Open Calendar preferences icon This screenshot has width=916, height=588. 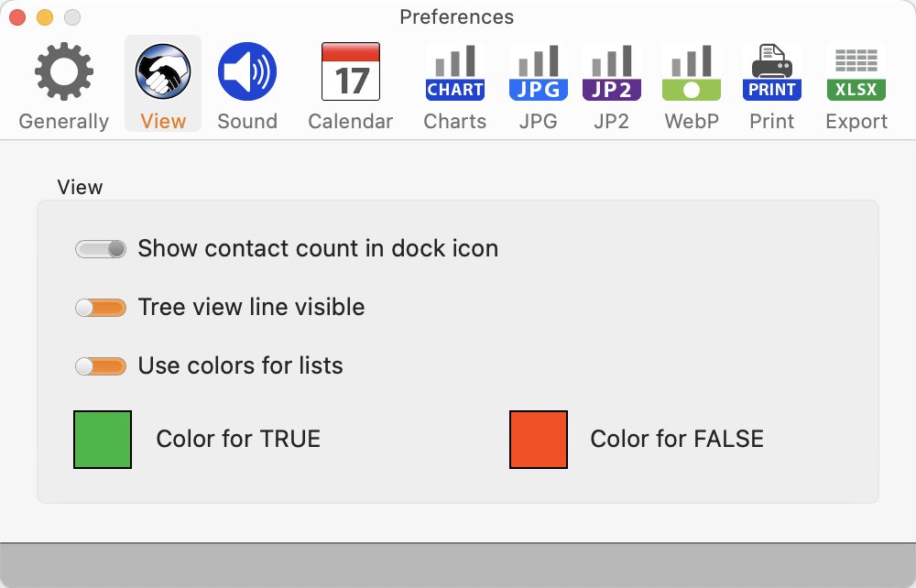tap(351, 71)
